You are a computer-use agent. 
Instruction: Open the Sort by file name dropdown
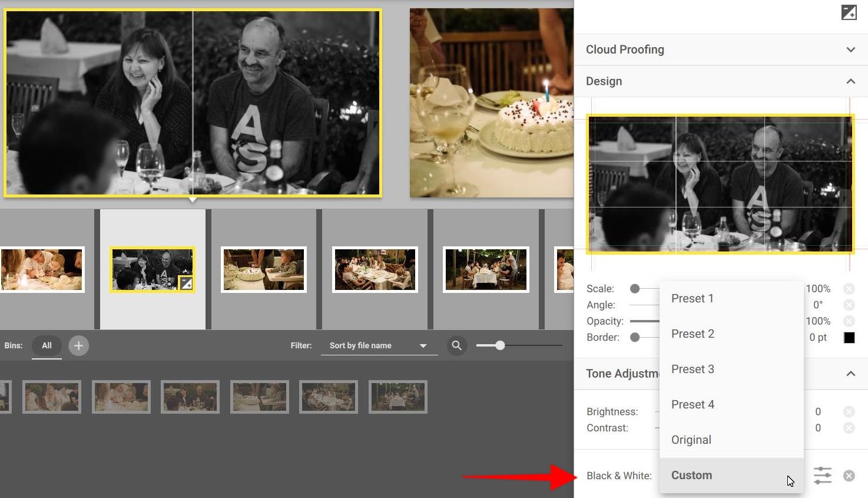(379, 345)
